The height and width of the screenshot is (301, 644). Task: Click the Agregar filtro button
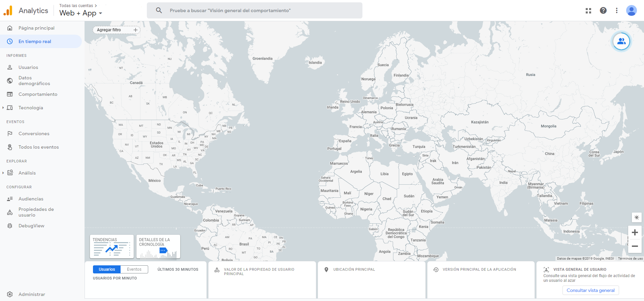[116, 30]
